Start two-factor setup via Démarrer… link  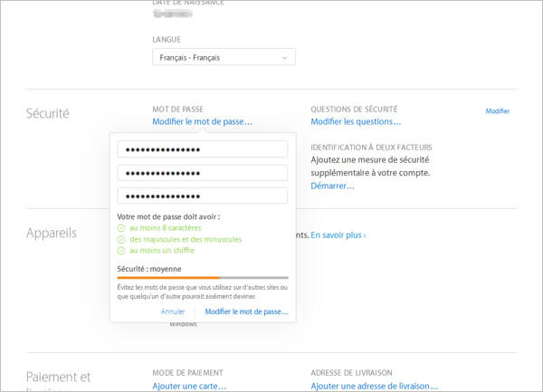pos(332,186)
